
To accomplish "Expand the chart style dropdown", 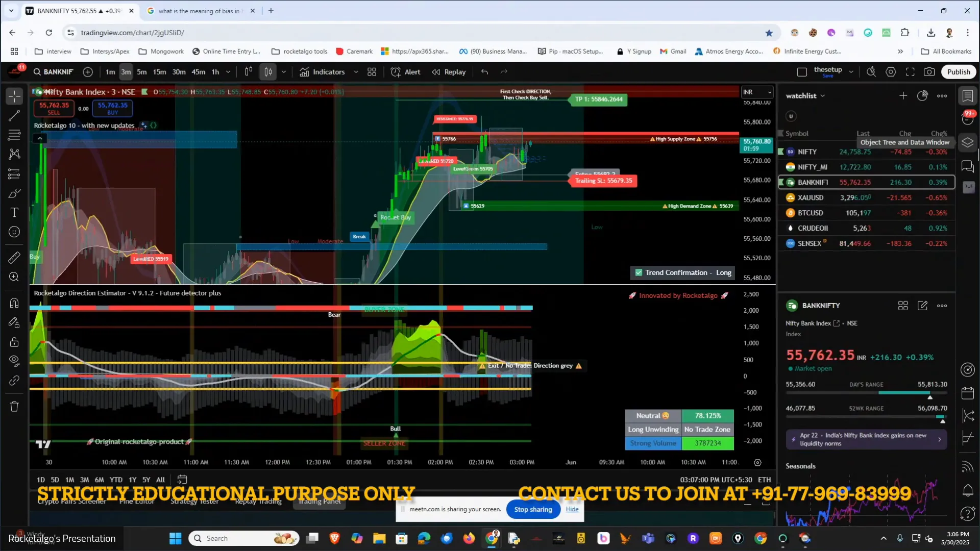I will click(x=284, y=72).
